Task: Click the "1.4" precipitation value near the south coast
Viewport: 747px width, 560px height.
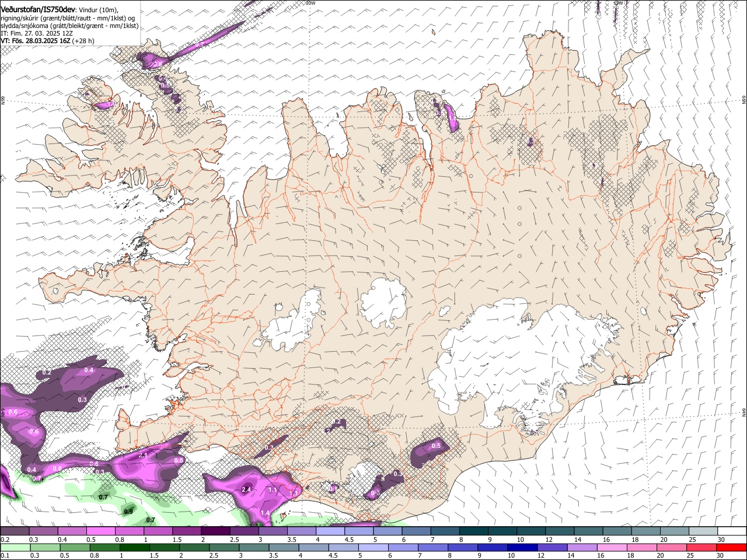Action: [265, 513]
